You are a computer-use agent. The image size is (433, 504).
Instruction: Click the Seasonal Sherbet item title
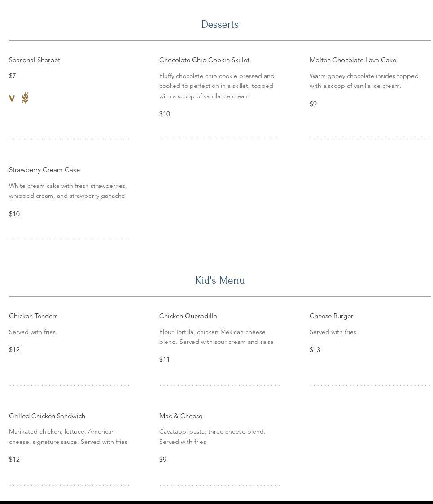(x=35, y=60)
